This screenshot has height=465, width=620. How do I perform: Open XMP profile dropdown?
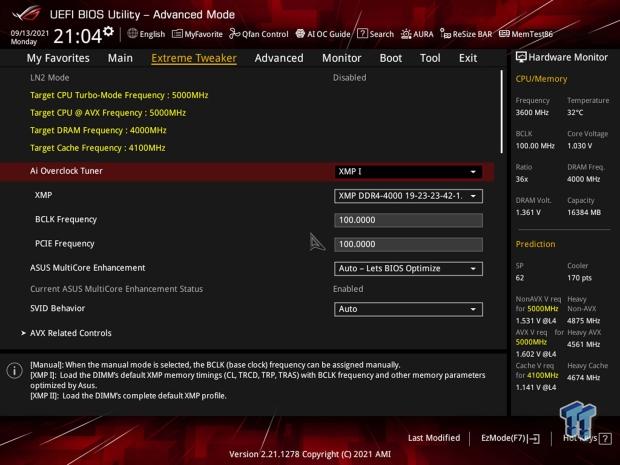pos(408,196)
